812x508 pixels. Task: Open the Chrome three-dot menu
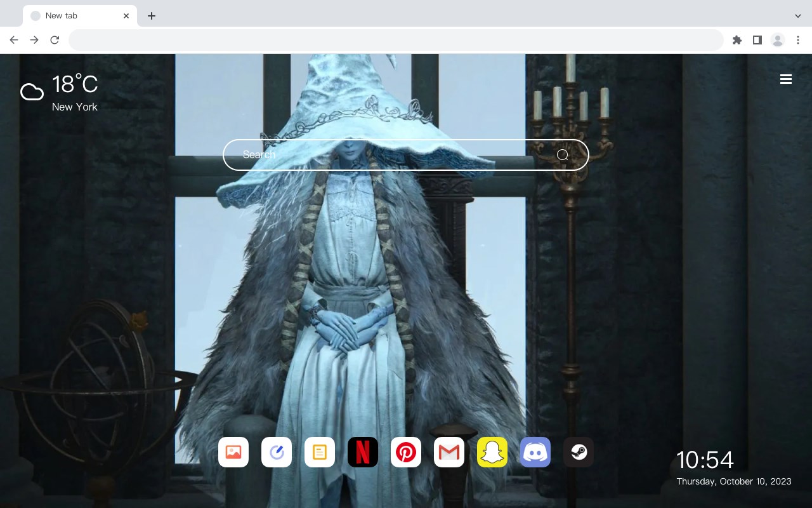798,40
